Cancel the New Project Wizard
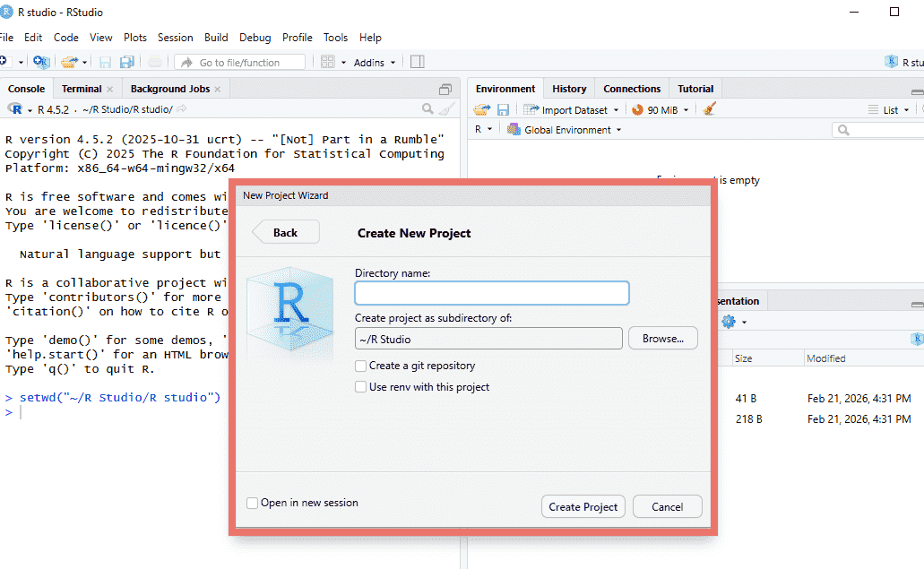 (667, 506)
